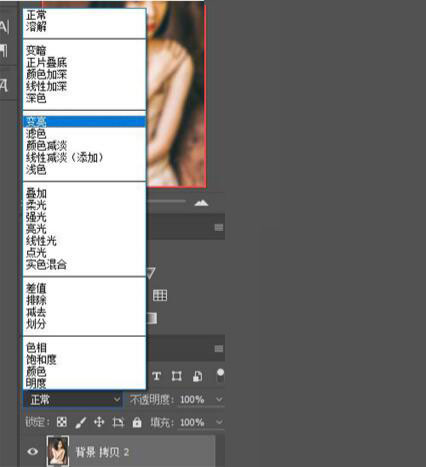Viewport: 426px width, 467px height.
Task: Choose 减去 blend mode
Action: [84, 312]
